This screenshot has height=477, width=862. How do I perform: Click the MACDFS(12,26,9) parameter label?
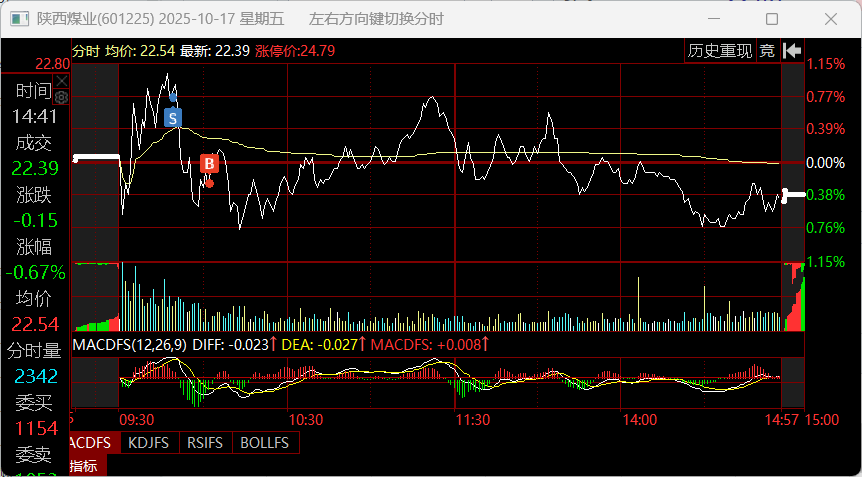click(130, 345)
